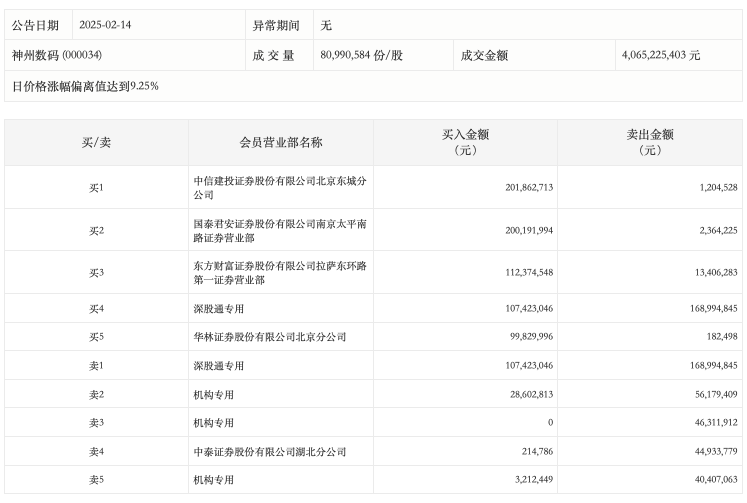Sort by the 买入金额 (元) header

[x=465, y=142]
